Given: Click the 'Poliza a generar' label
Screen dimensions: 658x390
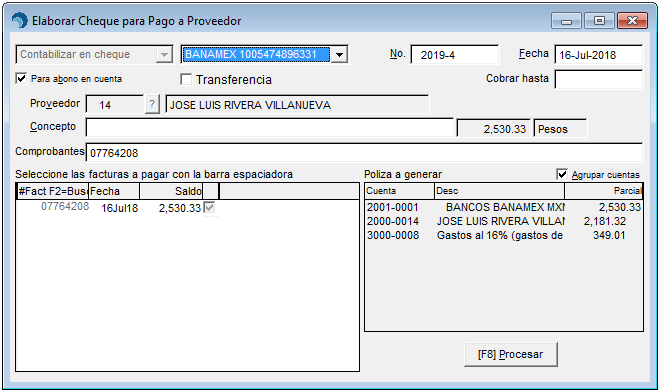Looking at the screenshot, I should pos(403,174).
